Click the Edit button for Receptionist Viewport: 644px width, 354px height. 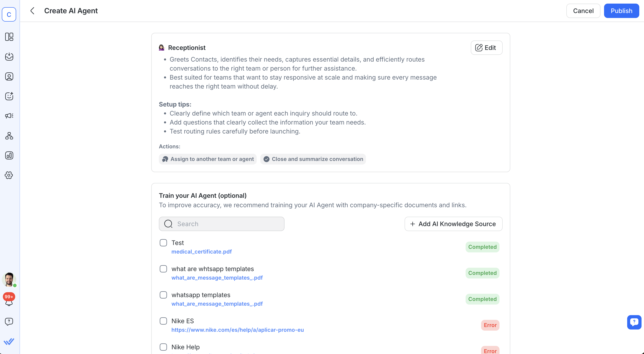486,48
